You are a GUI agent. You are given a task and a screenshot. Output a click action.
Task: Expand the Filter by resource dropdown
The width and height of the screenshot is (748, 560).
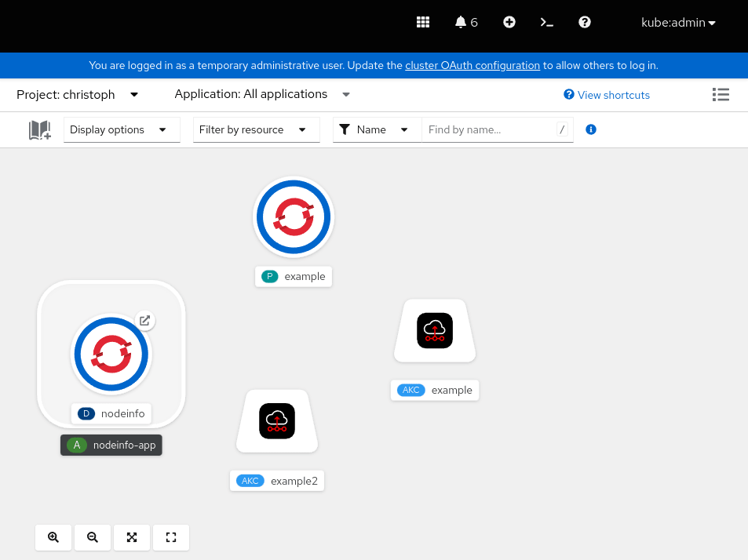coord(256,129)
